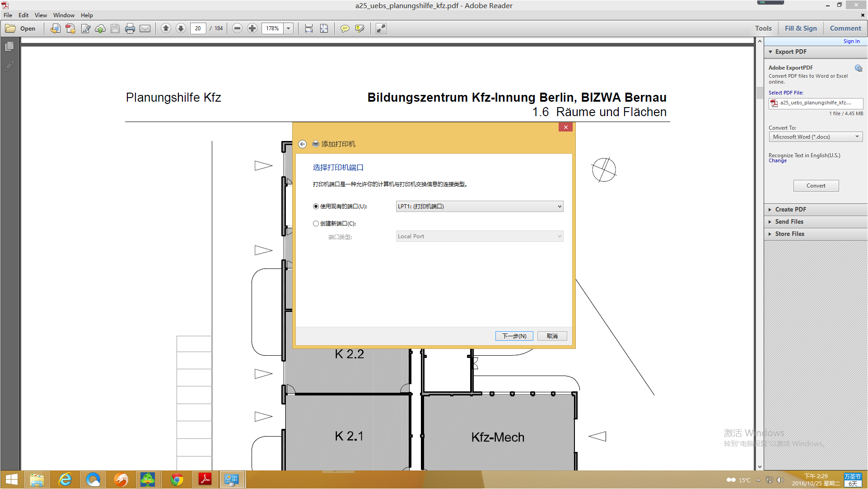The image size is (868, 489).
Task: Select Use existing port radio button
Action: pos(316,207)
